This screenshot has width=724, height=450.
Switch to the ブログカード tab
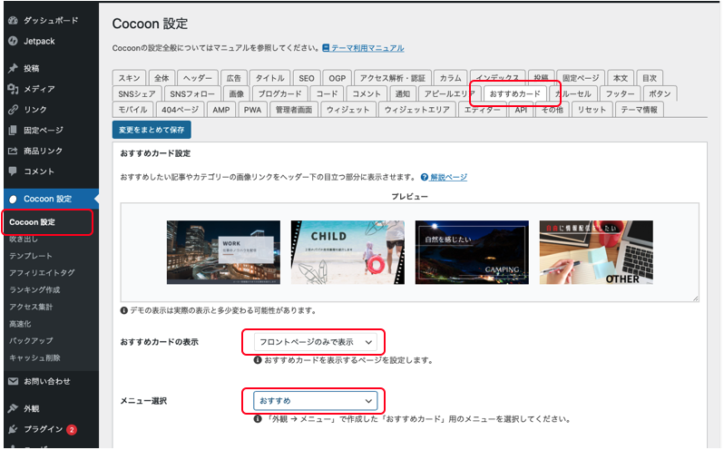point(280,94)
